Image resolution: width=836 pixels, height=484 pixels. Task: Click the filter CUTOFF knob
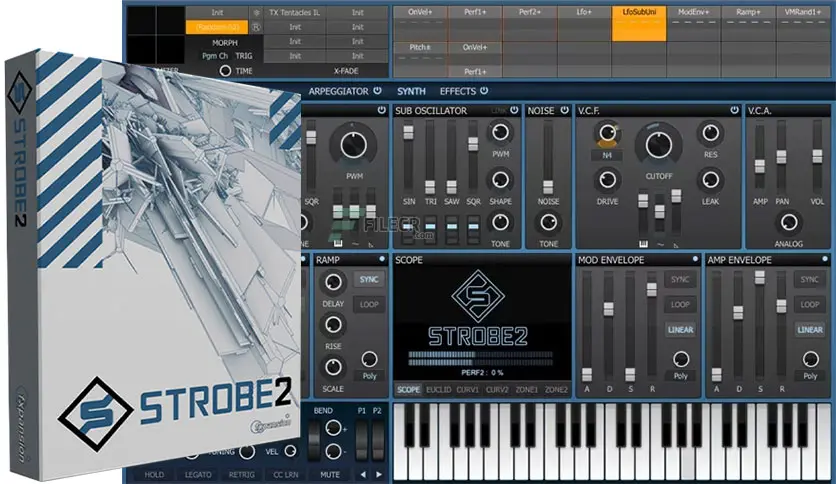(658, 145)
